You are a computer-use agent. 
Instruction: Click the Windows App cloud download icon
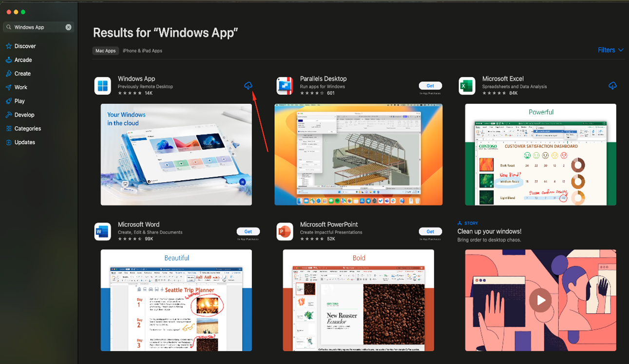point(248,86)
